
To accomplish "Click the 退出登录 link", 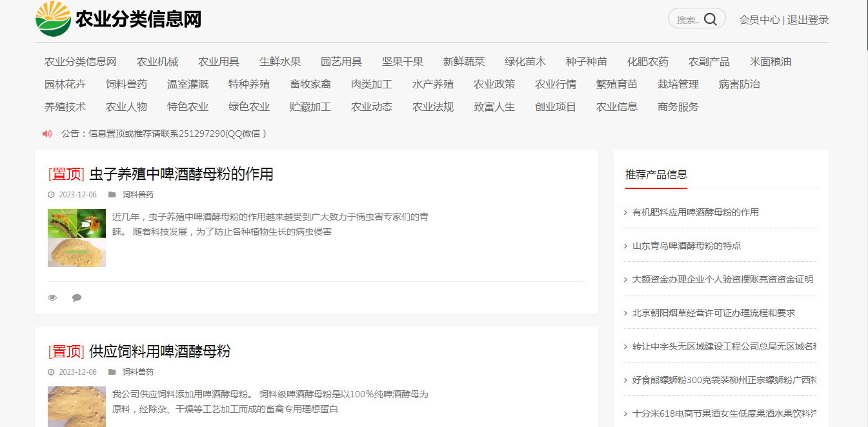I will 807,19.
